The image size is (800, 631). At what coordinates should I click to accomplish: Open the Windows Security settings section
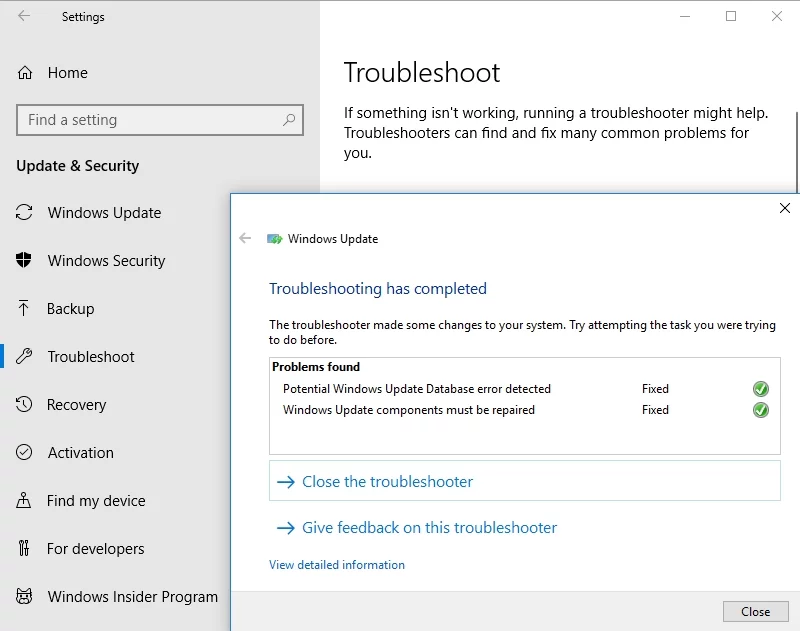tap(106, 261)
